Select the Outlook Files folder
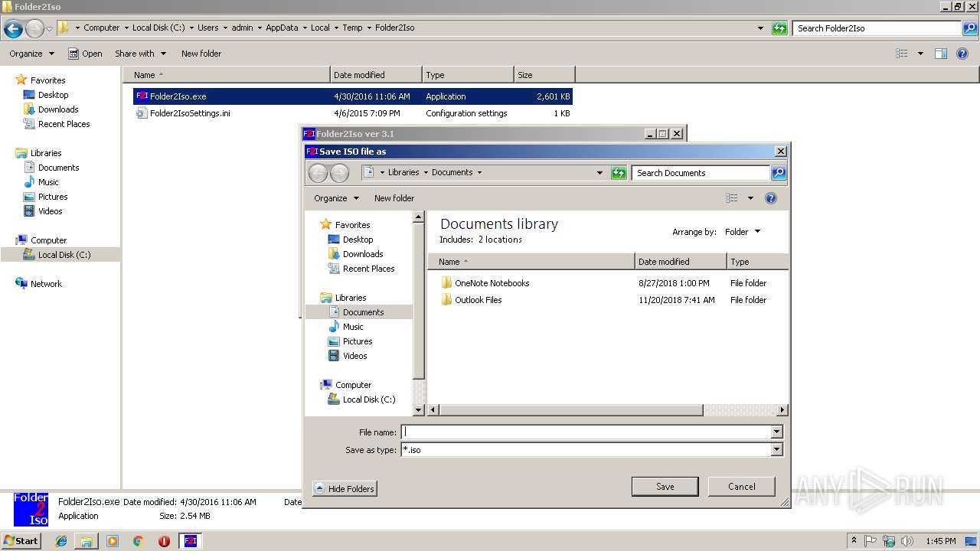 click(478, 300)
